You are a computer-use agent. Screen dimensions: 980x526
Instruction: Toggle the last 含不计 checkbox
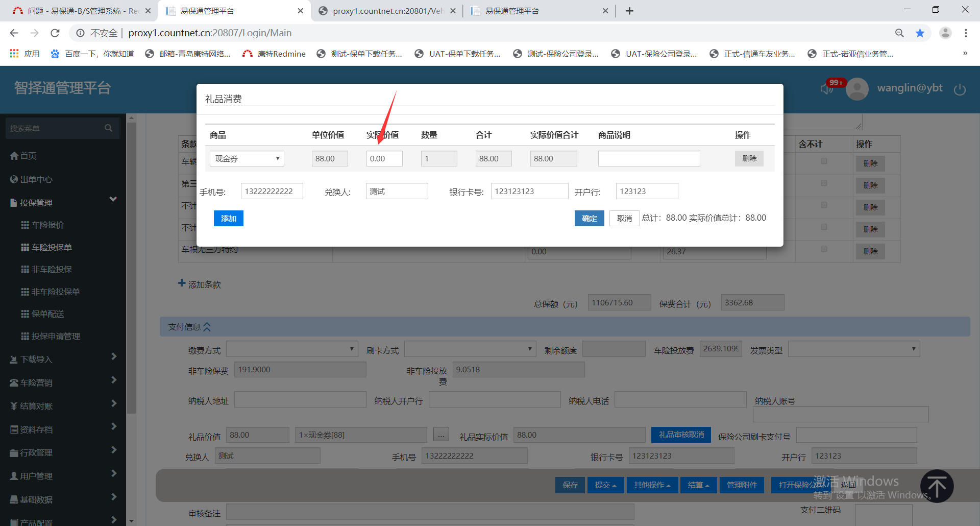click(x=824, y=249)
